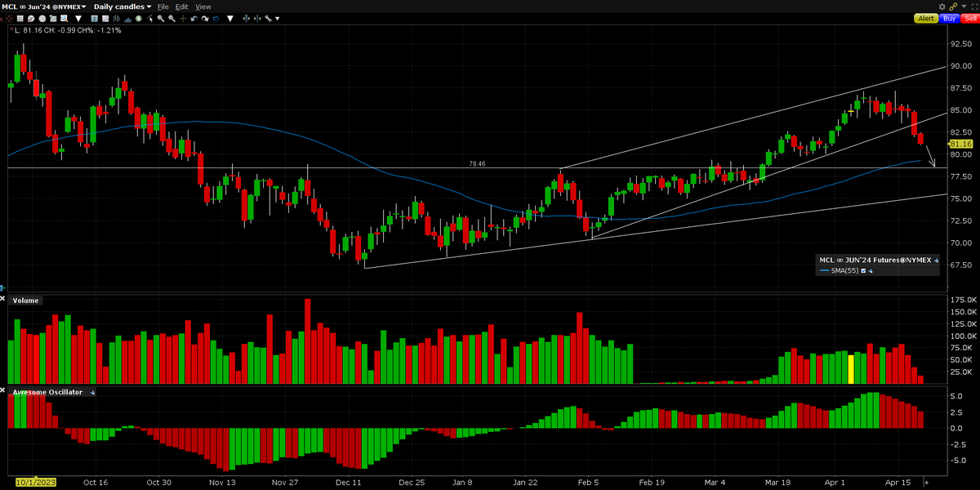Open the text annotation tool
Image resolution: width=980 pixels, height=490 pixels.
[x=94, y=18]
